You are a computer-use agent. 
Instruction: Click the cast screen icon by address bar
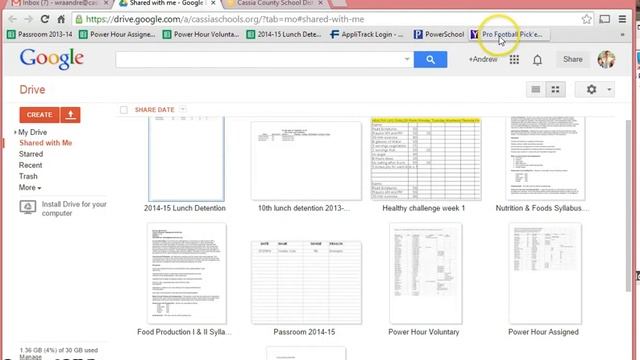coord(604,19)
